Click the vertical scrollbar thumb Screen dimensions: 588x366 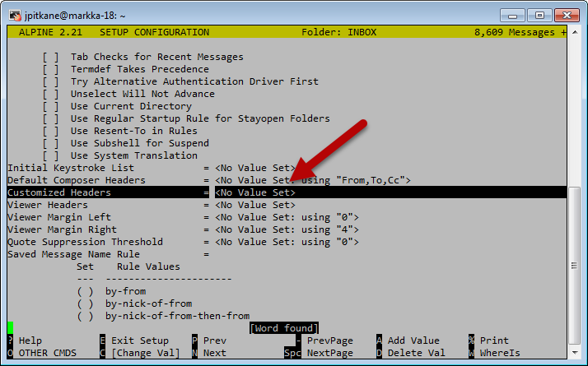[x=574, y=266]
